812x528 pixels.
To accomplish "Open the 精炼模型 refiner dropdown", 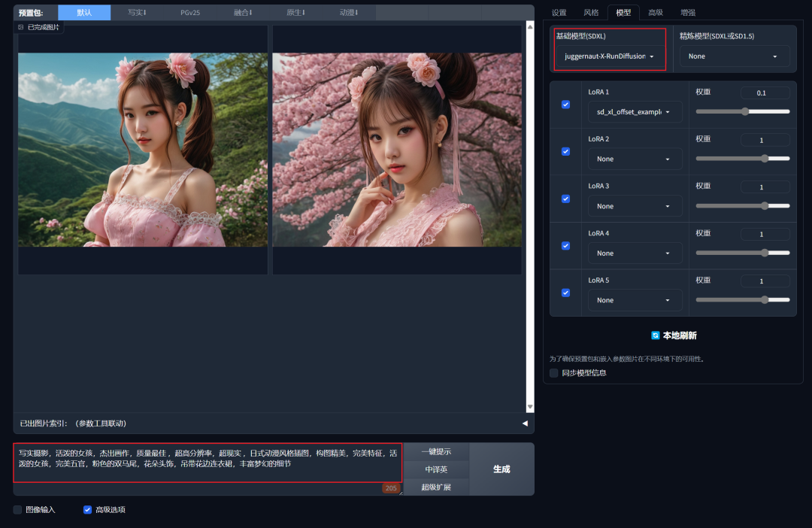I will 735,56.
